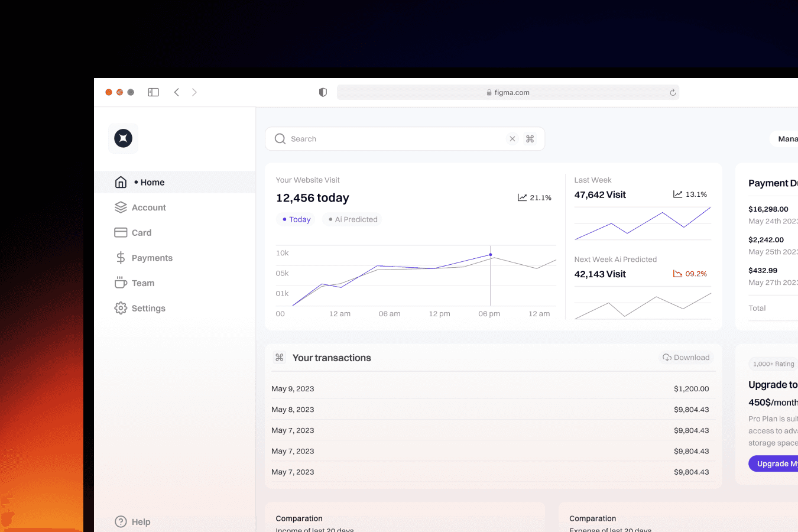
Task: Click the highlighted data point on visit chart
Action: coord(491,255)
